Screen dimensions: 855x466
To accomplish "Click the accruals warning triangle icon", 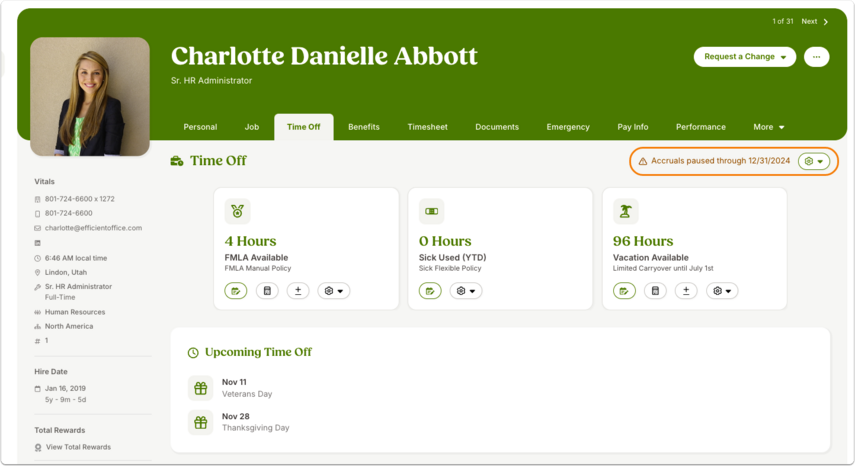I will [x=643, y=161].
